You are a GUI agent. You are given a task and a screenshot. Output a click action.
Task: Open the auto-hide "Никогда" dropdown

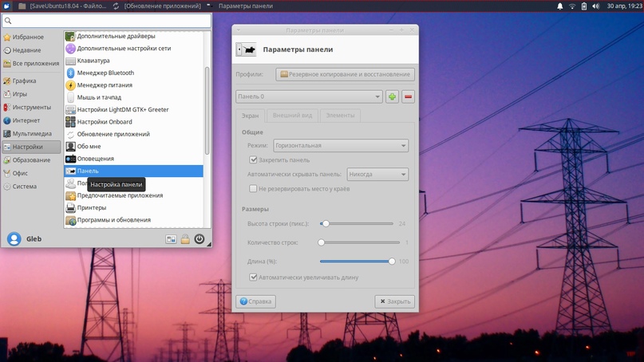(x=377, y=174)
